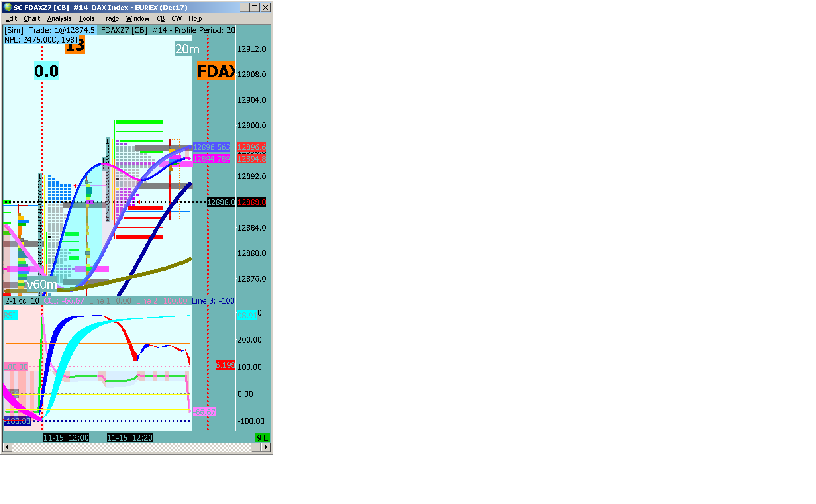Screen dimensions: 816x504
Task: Click the left scroll arrow of horizontal scrollbar
Action: pos(7,447)
